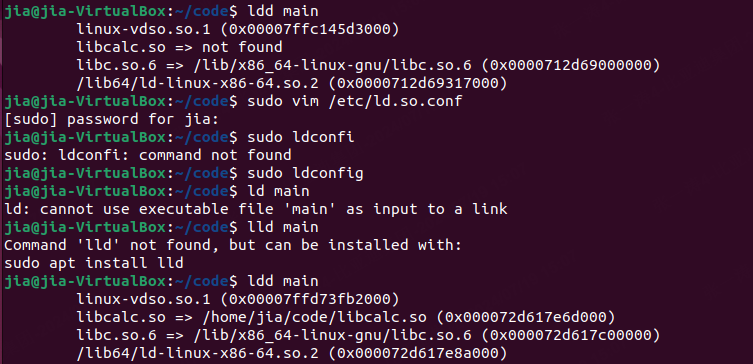
Task: Click first '/lib64/ld-linux-x86-64.so.2' path
Action: coord(197,84)
